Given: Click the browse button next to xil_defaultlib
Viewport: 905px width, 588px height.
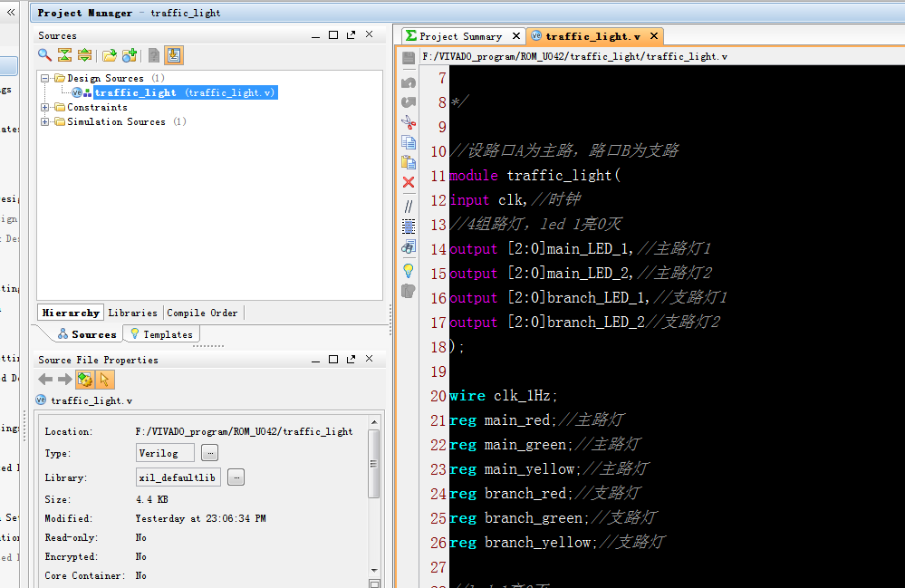Looking at the screenshot, I should tap(236, 477).
